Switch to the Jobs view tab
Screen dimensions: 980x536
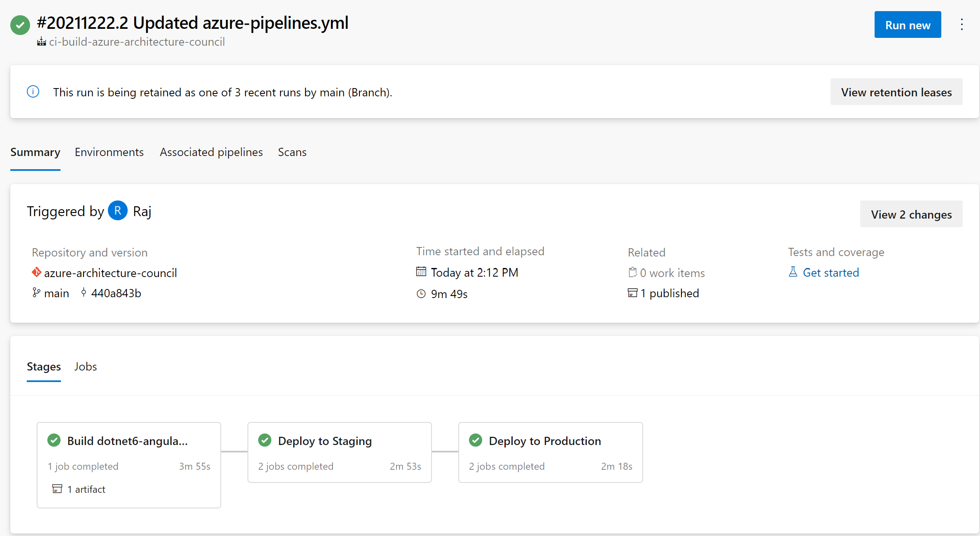(85, 366)
